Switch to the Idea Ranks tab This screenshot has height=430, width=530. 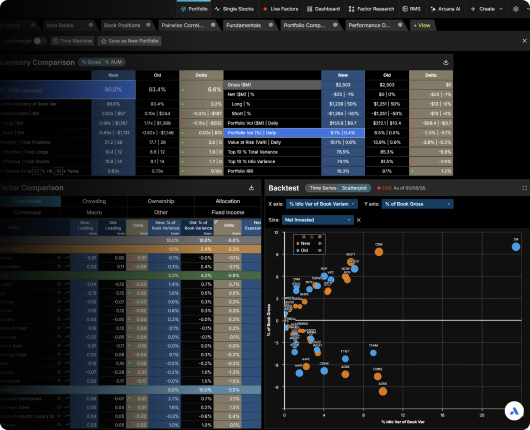60,25
